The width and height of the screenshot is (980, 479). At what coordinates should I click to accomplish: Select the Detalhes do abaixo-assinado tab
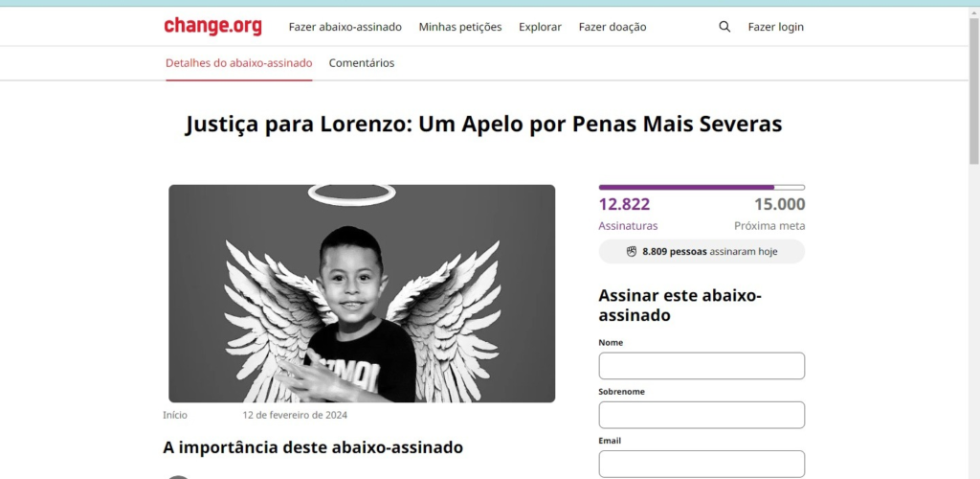tap(238, 63)
